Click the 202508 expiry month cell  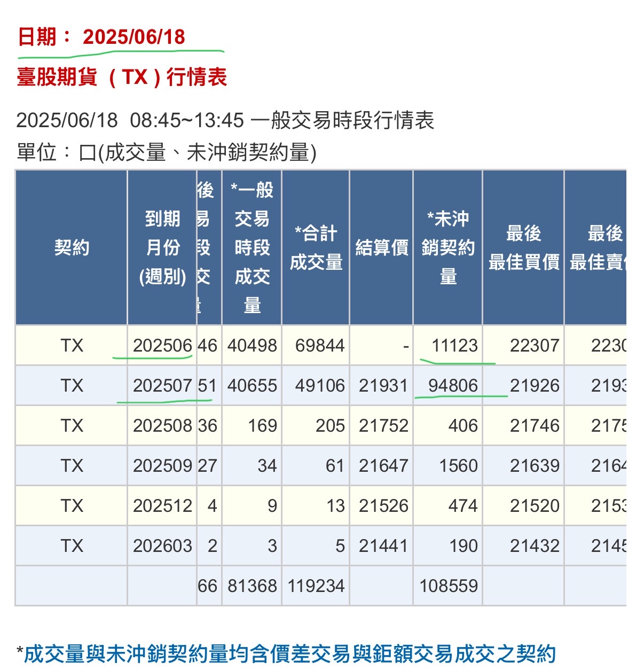(x=162, y=426)
